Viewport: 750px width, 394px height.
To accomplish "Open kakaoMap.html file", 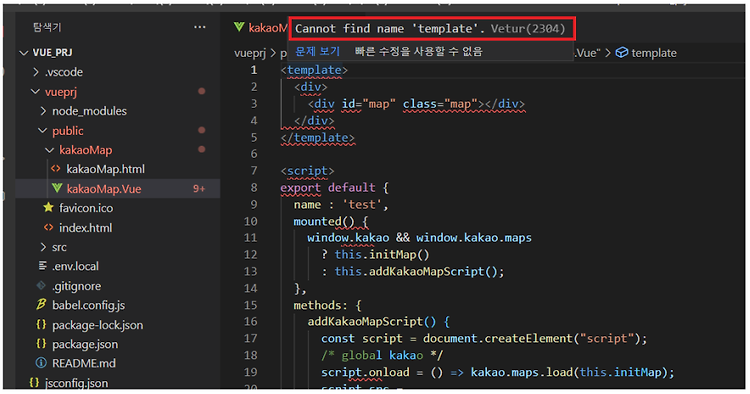I will [x=105, y=169].
